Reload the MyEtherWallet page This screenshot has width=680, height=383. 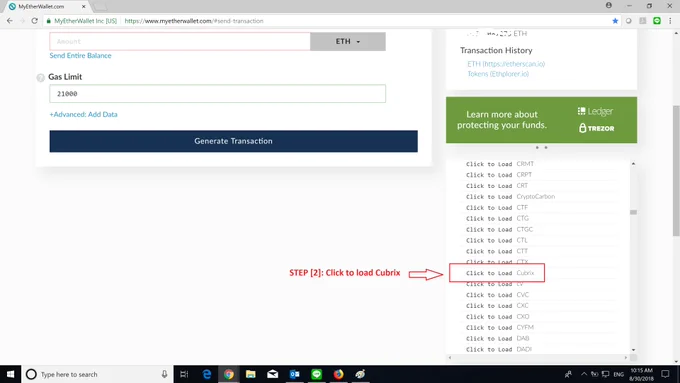pyautogui.click(x=34, y=21)
